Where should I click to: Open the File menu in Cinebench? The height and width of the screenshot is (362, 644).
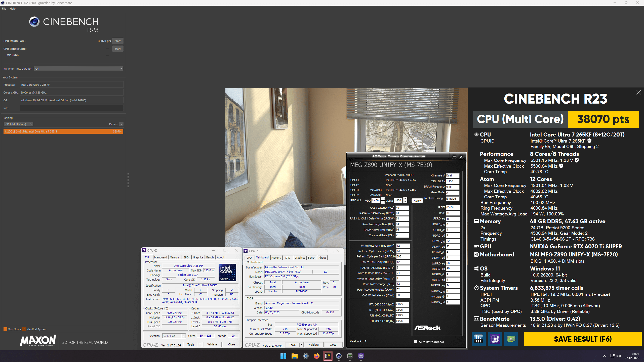(4, 8)
